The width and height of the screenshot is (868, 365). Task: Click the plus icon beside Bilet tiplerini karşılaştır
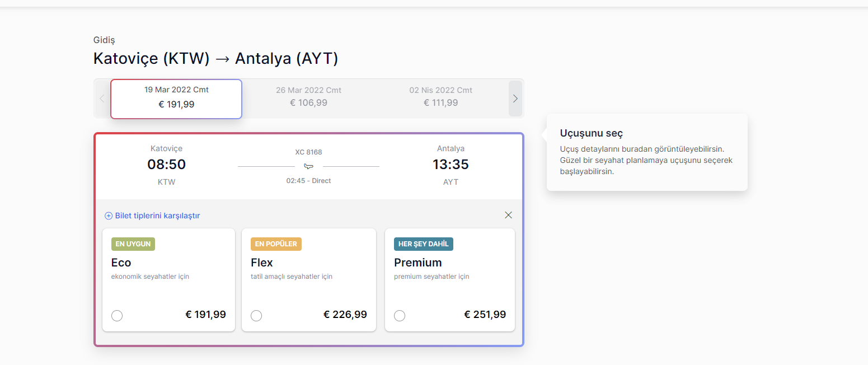click(109, 216)
